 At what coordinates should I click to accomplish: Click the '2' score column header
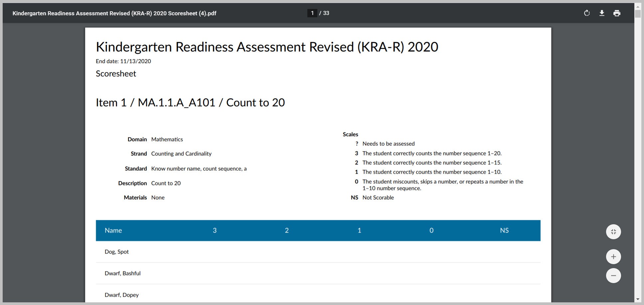coord(287,230)
